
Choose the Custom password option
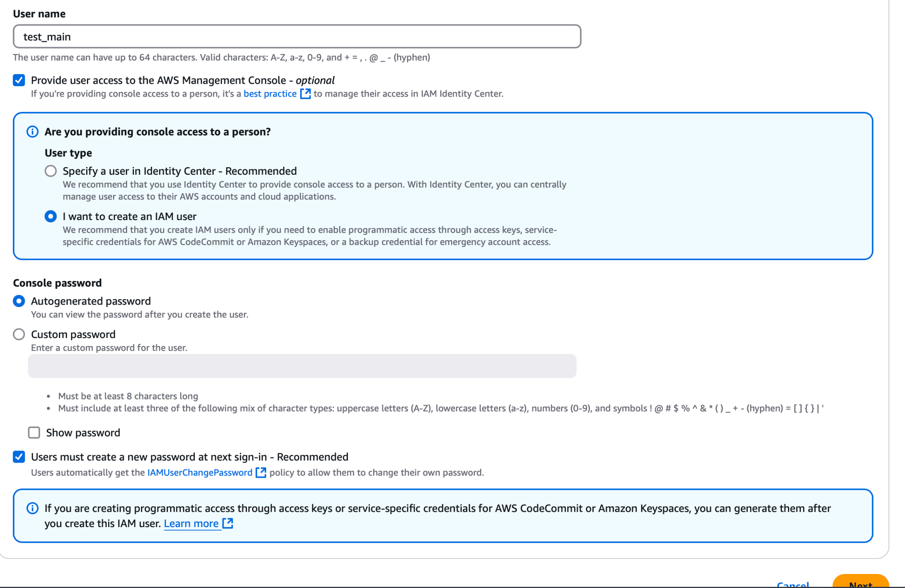coord(19,334)
